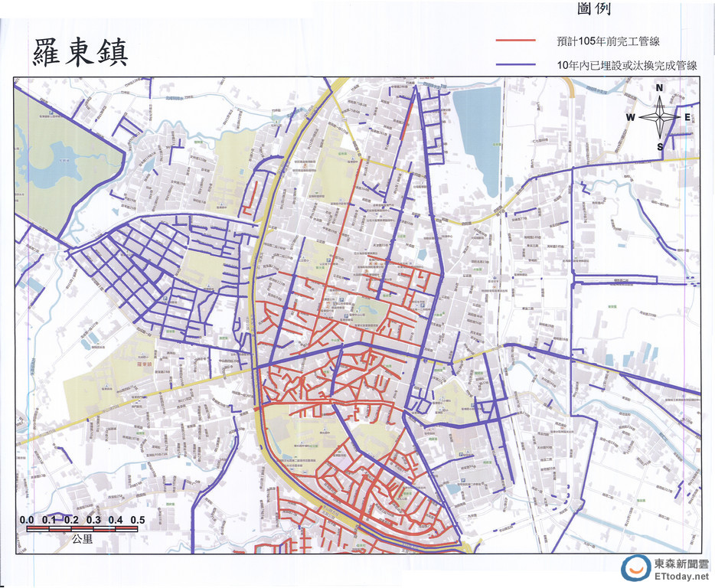715x588 pixels.
Task: Click the E letter beside the compass
Action: coord(687,117)
